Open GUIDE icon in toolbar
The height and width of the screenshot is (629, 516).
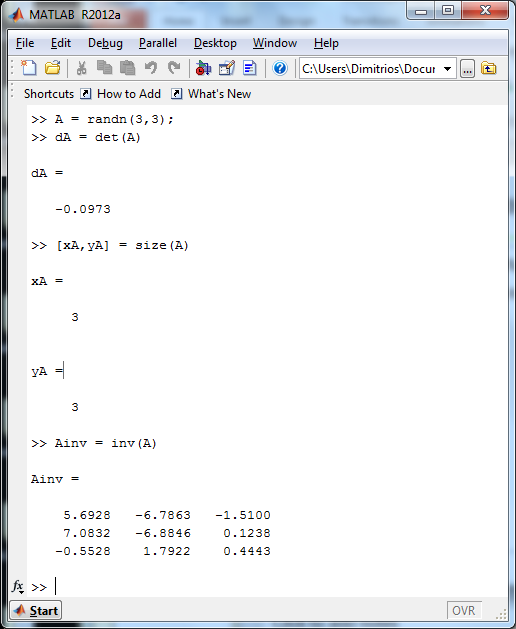(x=227, y=68)
